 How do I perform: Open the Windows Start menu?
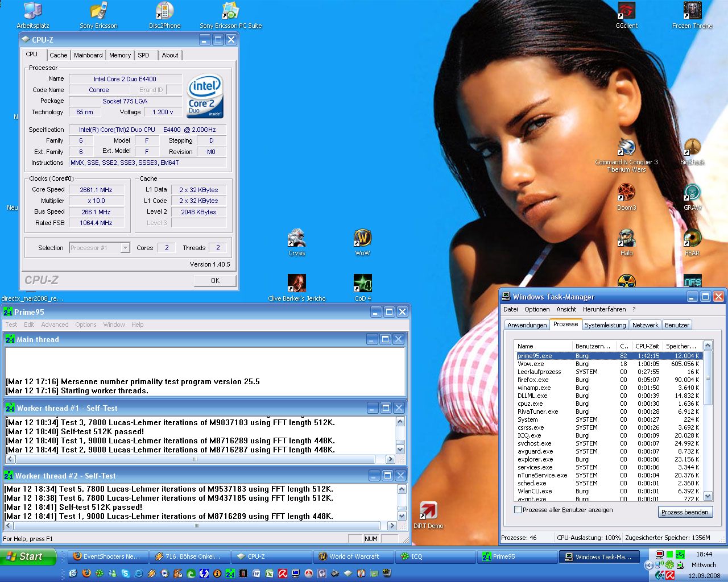point(28,556)
